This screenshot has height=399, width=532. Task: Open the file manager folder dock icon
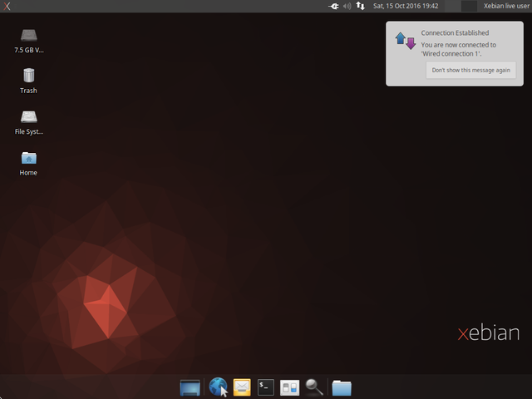click(342, 387)
